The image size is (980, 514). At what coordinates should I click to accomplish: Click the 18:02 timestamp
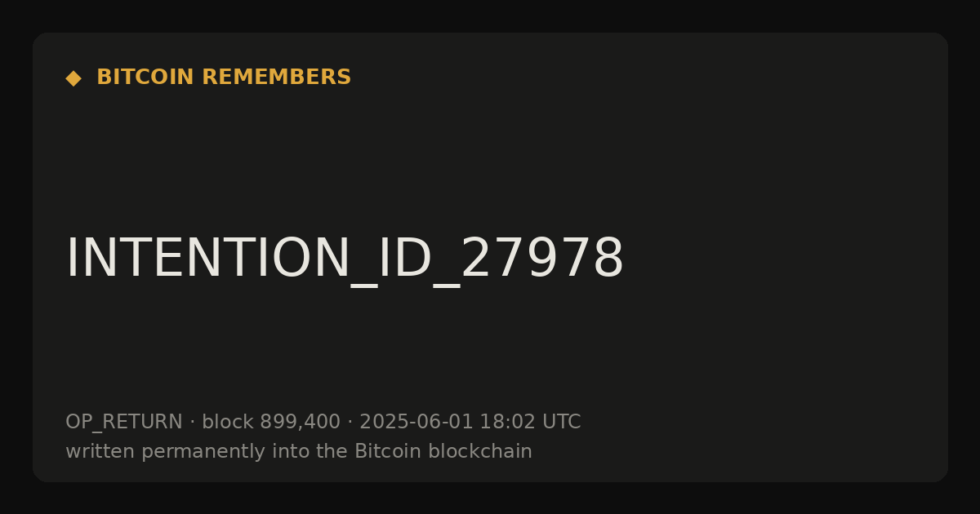pyautogui.click(x=507, y=422)
